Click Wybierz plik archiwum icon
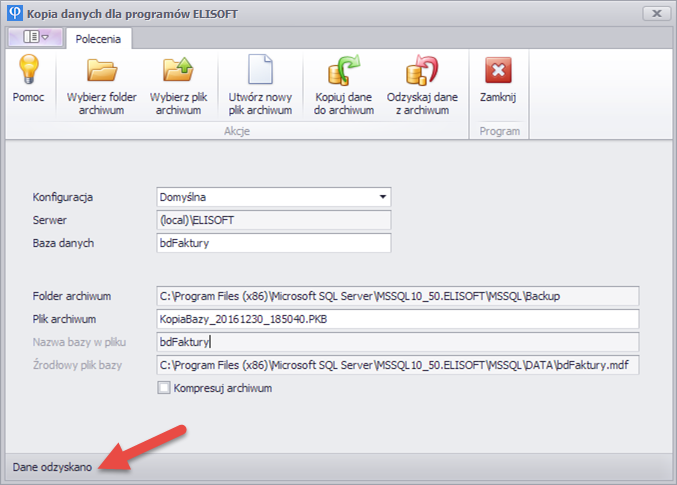 pos(178,69)
